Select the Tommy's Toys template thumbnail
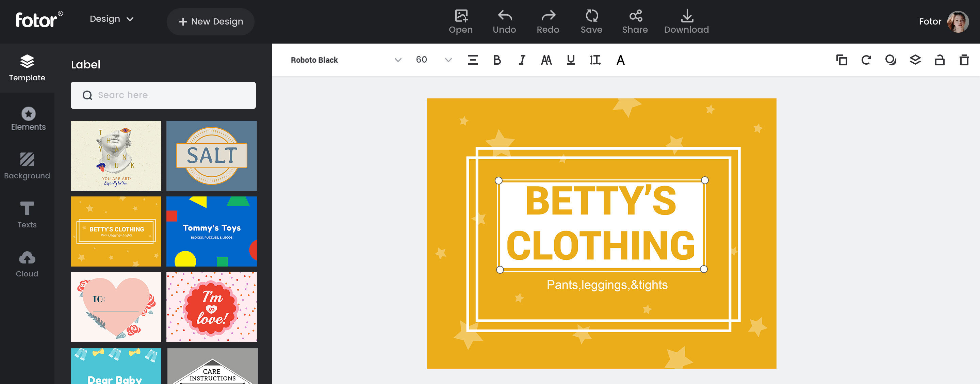 click(212, 231)
